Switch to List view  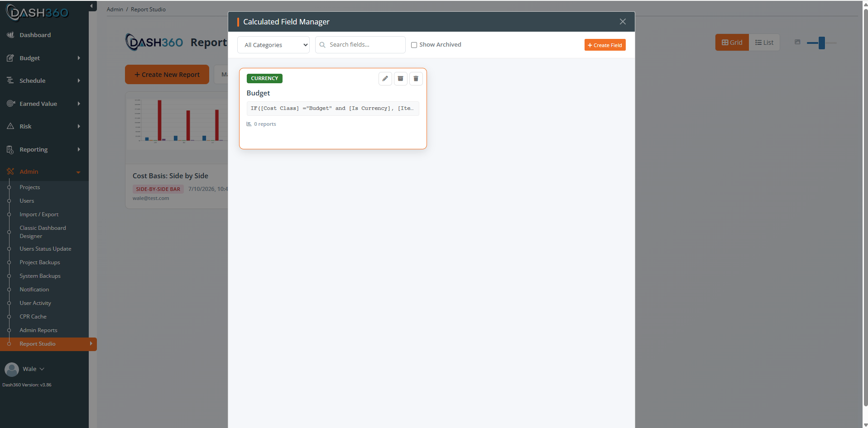point(764,43)
